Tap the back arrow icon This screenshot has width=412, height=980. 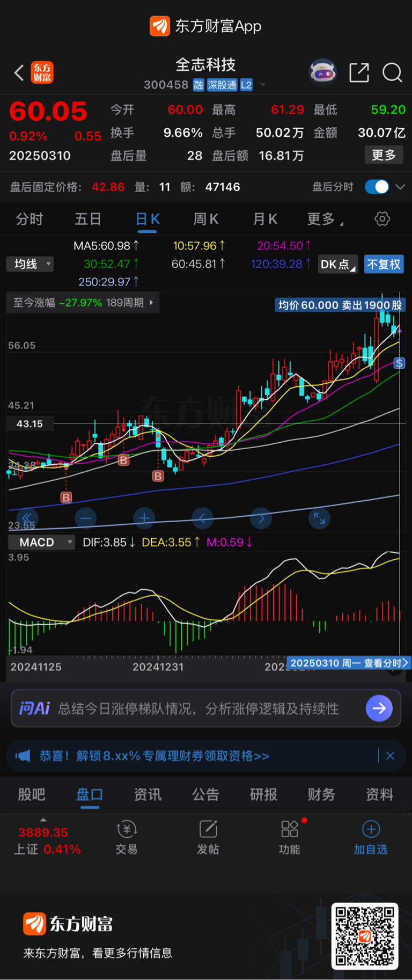coord(19,72)
